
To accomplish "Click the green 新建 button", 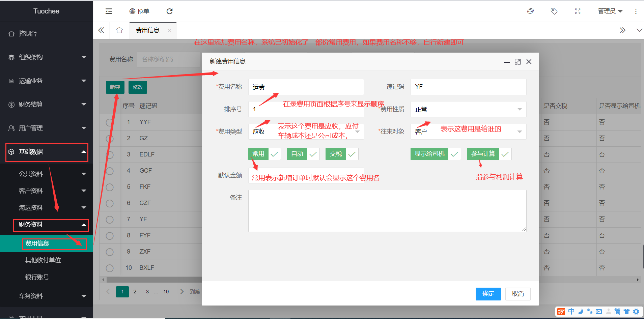I will (x=115, y=87).
